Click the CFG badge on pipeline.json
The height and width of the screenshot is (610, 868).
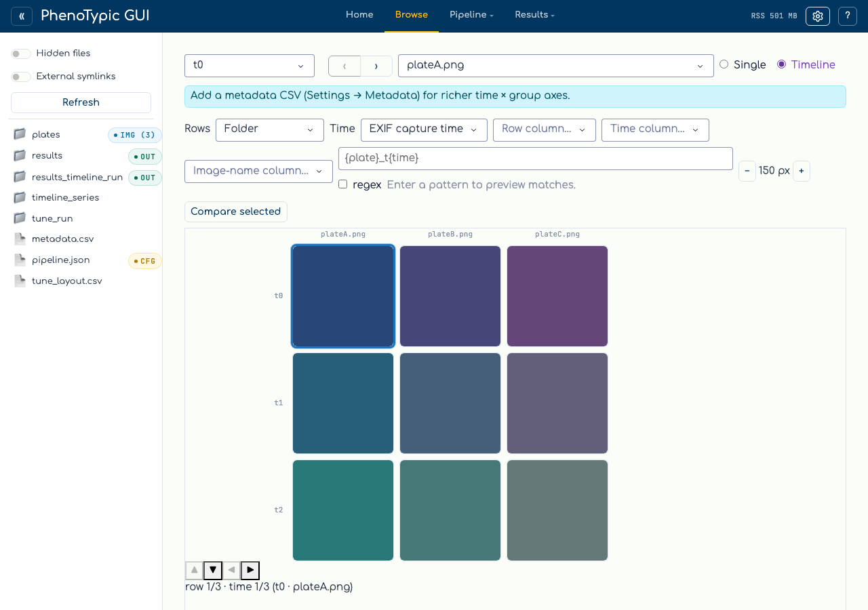coord(145,261)
